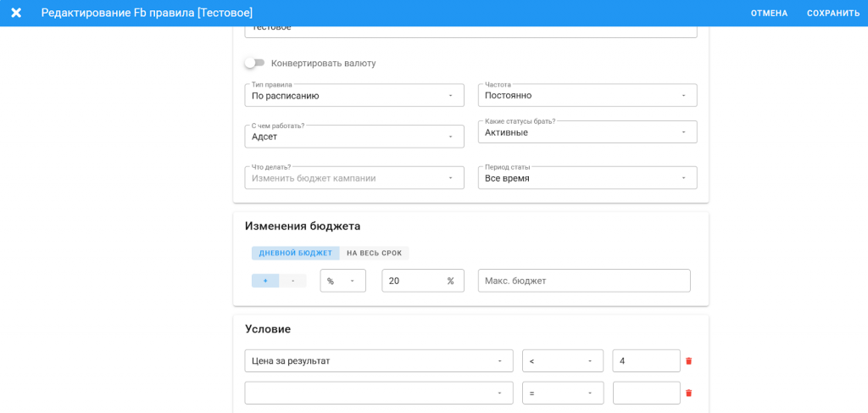
Task: Open 'Тип правила' dropdown
Action: pyautogui.click(x=353, y=96)
